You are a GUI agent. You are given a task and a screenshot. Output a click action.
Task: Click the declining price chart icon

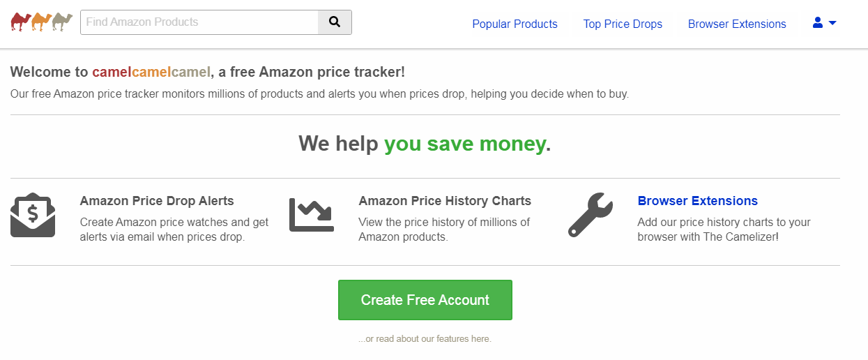(x=312, y=215)
